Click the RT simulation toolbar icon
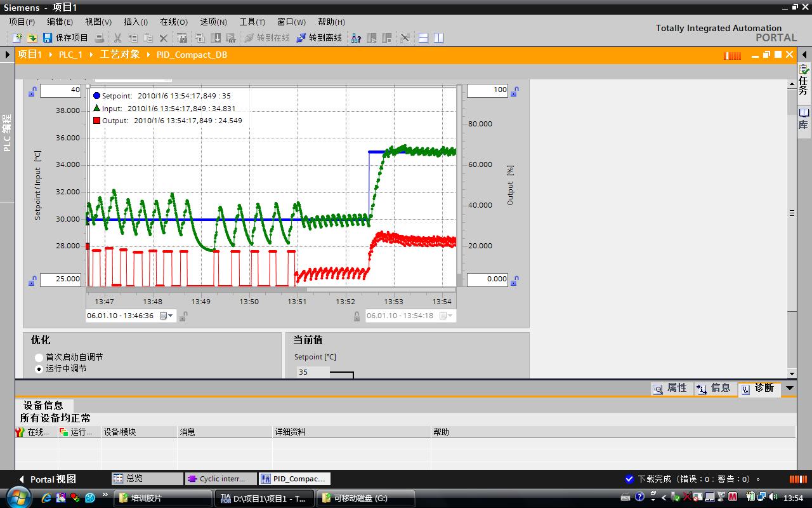Viewport: 812px width, 508px height. (x=231, y=38)
